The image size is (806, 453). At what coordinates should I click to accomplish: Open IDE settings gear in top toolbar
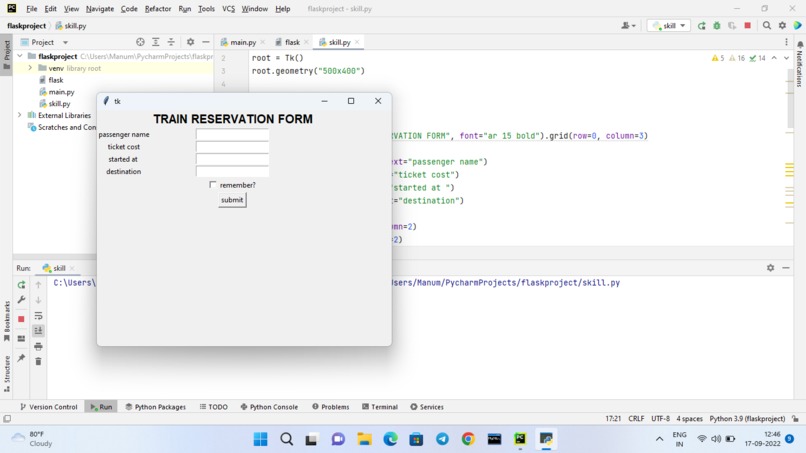coord(782,25)
